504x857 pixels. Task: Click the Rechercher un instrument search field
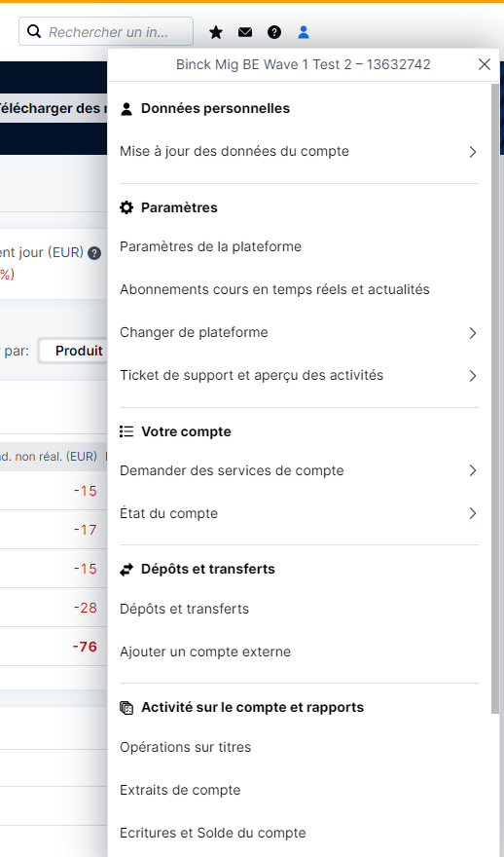click(106, 31)
